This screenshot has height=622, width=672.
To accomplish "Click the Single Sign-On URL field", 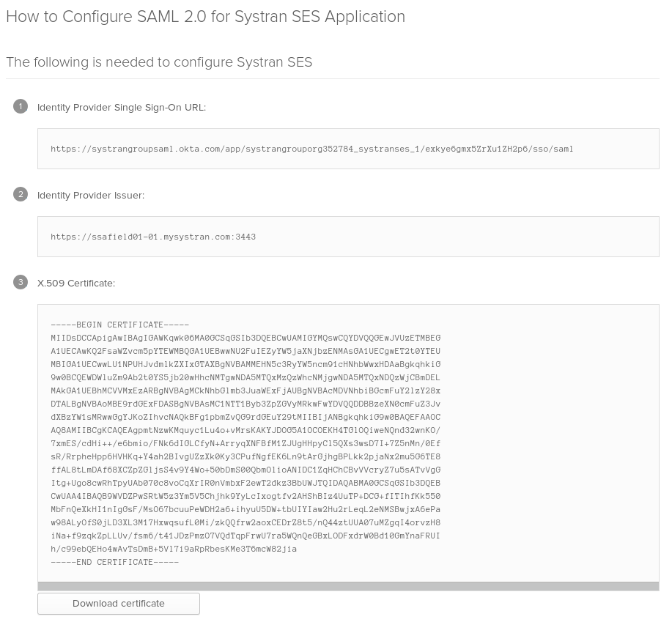I will [x=348, y=149].
